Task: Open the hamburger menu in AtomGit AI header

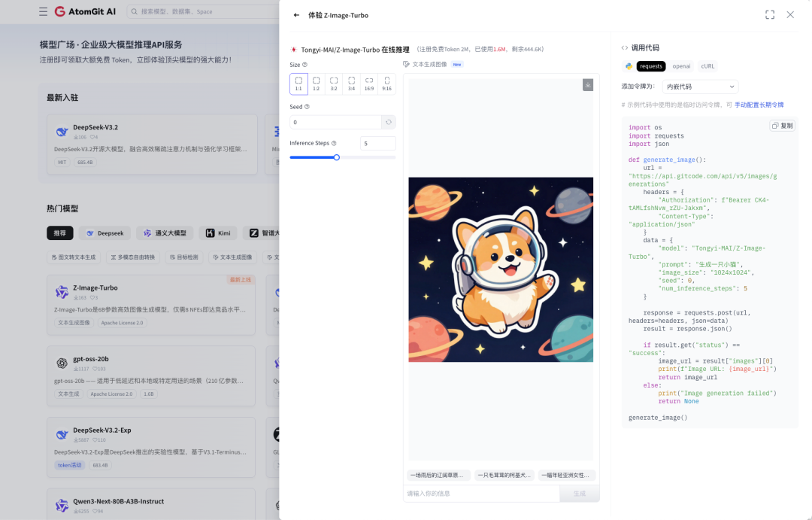Action: [x=43, y=11]
